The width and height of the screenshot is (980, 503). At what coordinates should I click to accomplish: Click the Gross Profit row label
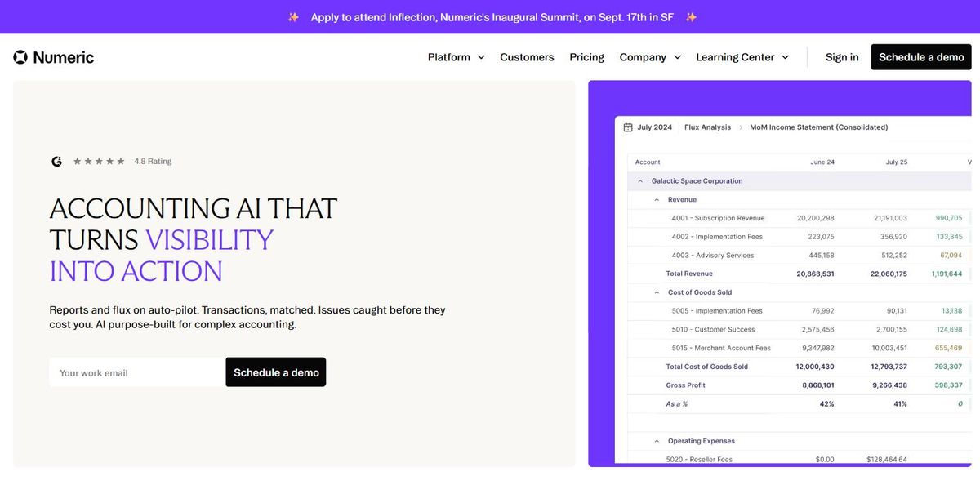tap(686, 385)
